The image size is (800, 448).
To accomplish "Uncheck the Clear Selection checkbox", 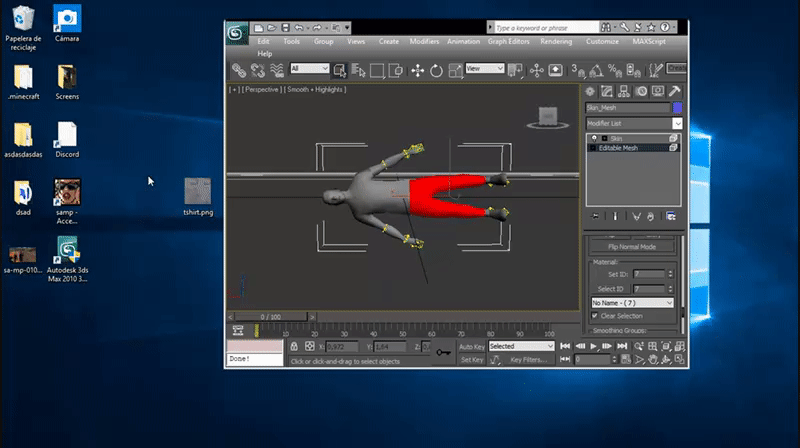I will pyautogui.click(x=595, y=316).
